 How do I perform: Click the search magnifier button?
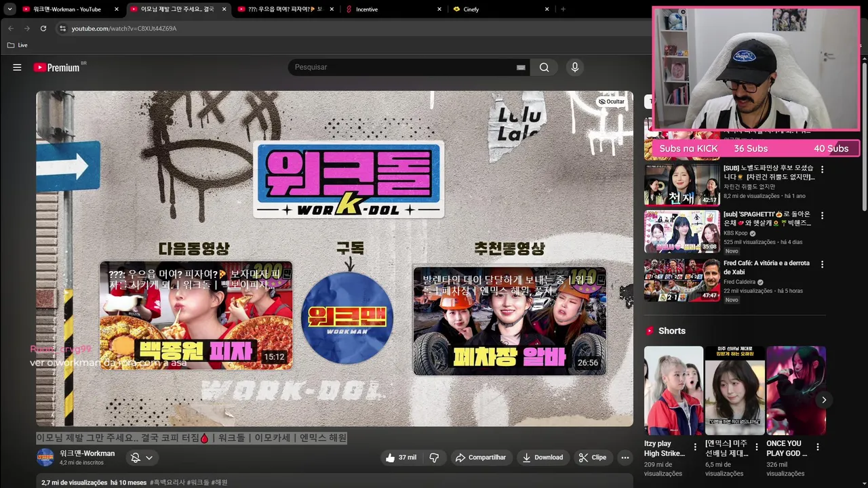544,67
